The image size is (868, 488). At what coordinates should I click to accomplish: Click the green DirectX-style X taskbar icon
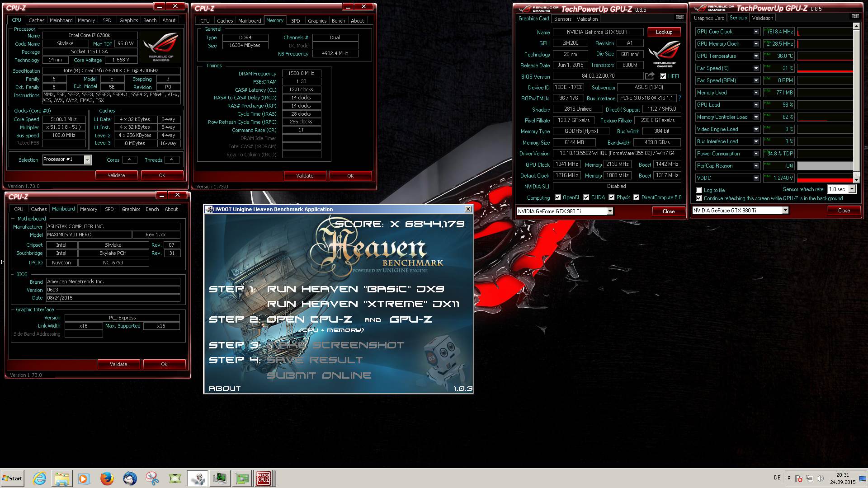click(x=175, y=478)
